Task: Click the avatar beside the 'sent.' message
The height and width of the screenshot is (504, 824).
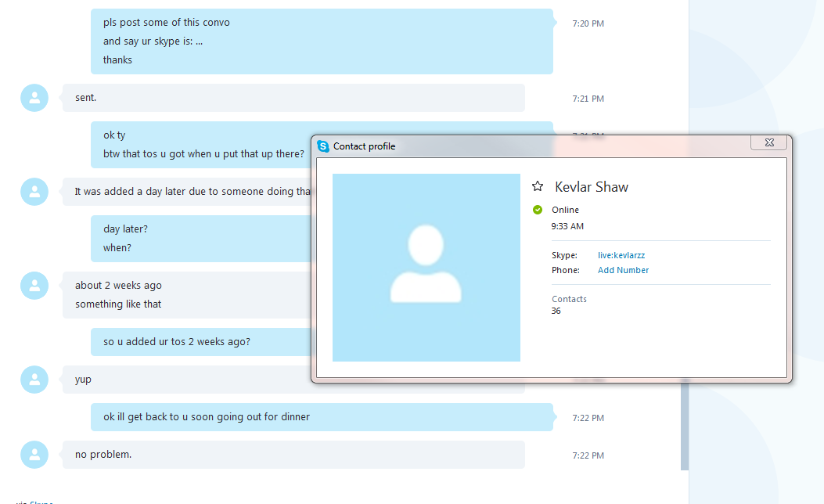Action: pyautogui.click(x=34, y=98)
